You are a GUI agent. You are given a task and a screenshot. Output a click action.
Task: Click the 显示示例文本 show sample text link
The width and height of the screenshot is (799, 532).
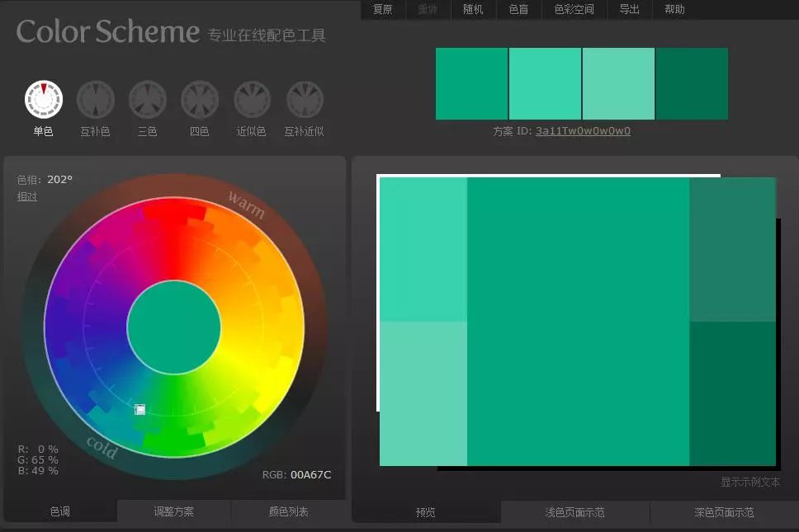[x=750, y=482]
